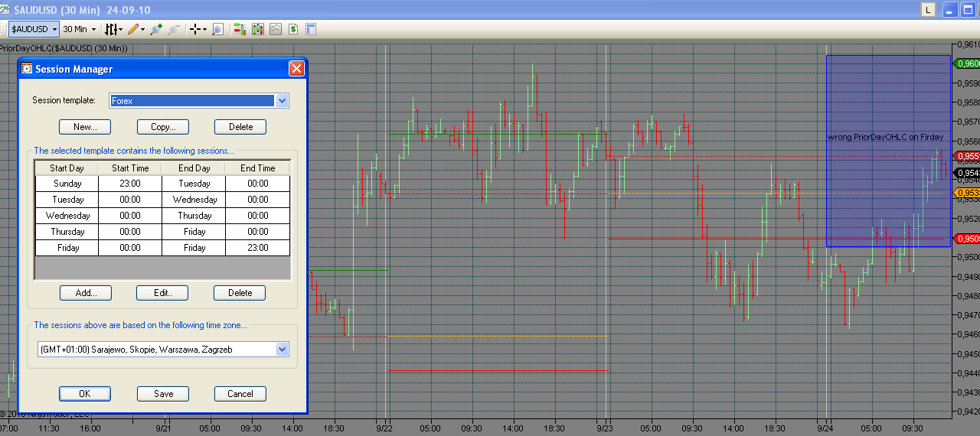The height and width of the screenshot is (436, 980).
Task: Click the green price marker on price axis
Action: pos(966,63)
